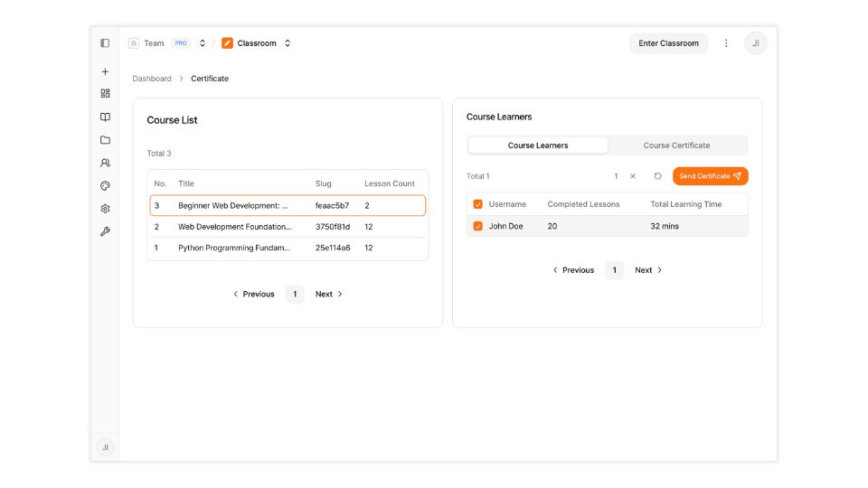
Task: Expand the Classroom switcher chevrons
Action: pyautogui.click(x=288, y=43)
